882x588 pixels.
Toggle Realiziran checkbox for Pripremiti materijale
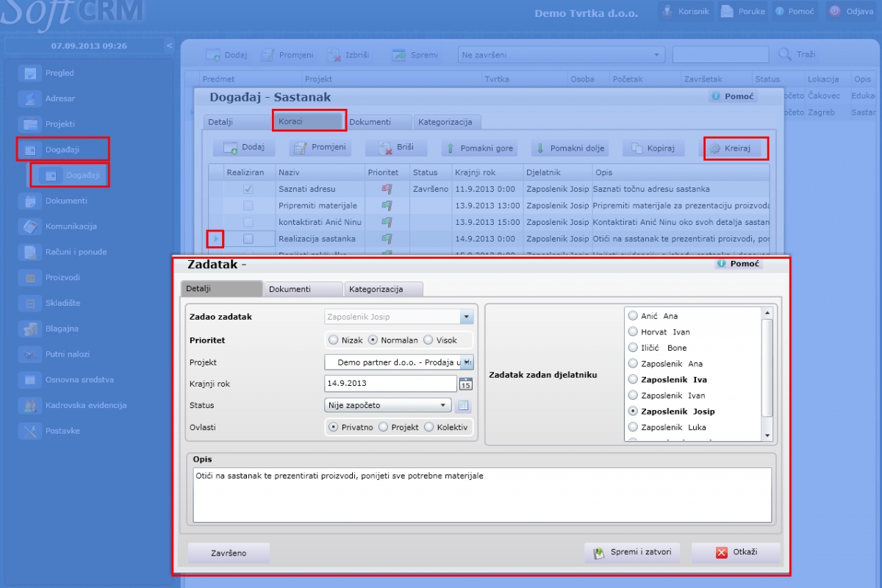click(248, 206)
